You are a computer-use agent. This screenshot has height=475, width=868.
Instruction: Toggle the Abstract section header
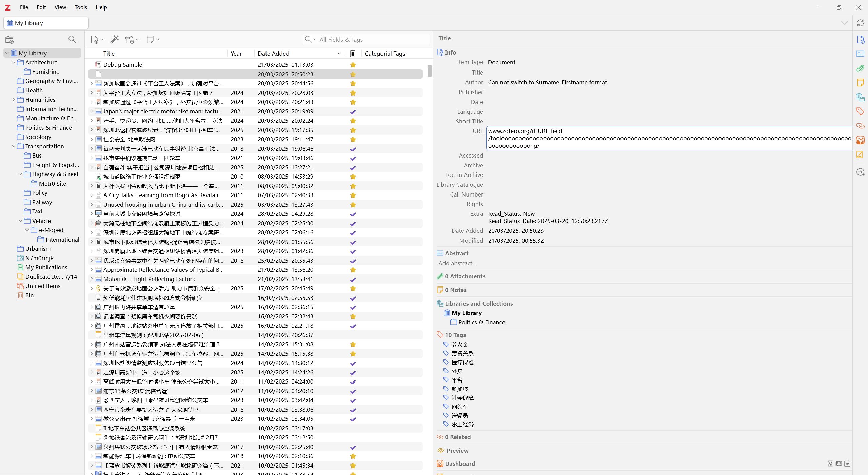(456, 253)
